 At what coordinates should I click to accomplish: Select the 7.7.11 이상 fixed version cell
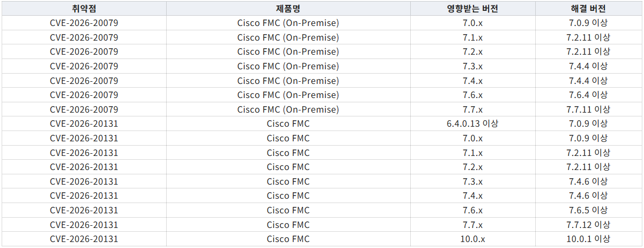coord(588,109)
